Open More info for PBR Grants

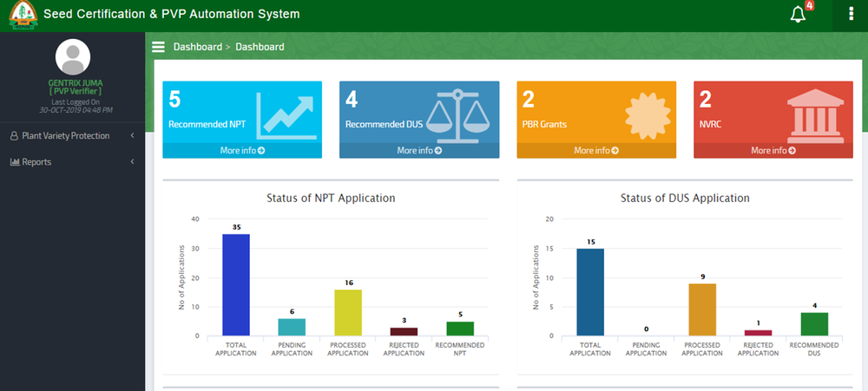click(596, 151)
